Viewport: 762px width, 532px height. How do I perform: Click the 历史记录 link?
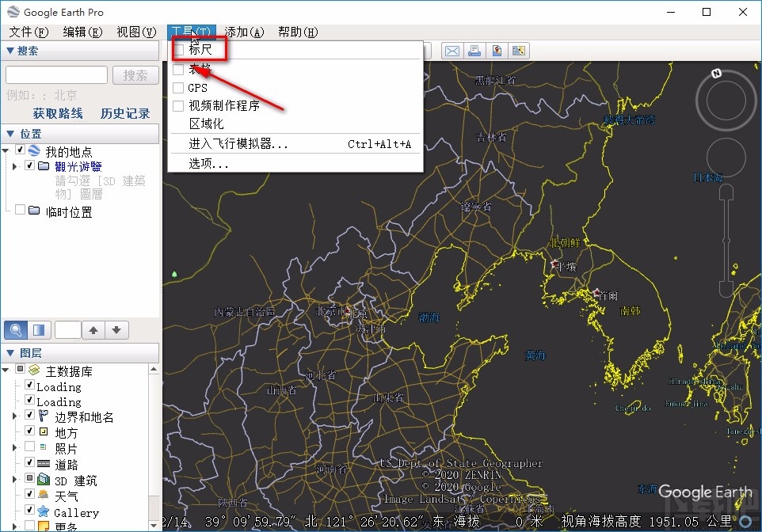click(125, 113)
